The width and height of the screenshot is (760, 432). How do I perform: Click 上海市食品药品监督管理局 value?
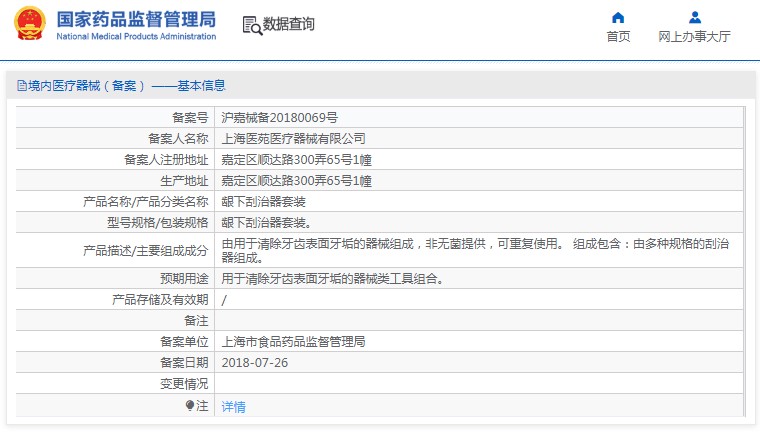pyautogui.click(x=294, y=341)
